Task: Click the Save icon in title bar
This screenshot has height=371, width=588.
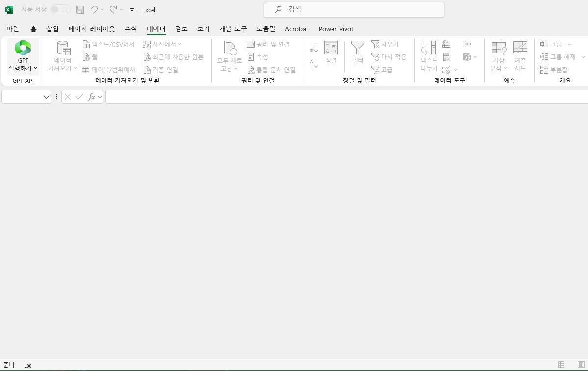Action: (x=80, y=10)
